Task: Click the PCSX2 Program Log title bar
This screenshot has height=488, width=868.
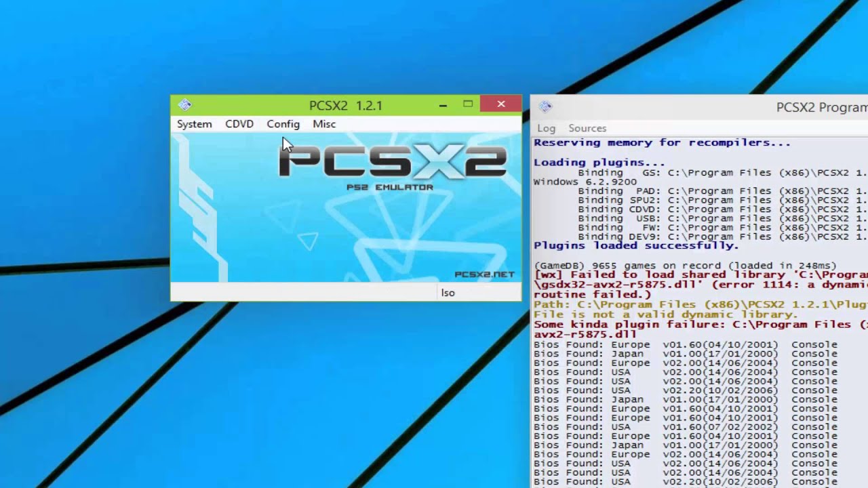Action: point(699,107)
